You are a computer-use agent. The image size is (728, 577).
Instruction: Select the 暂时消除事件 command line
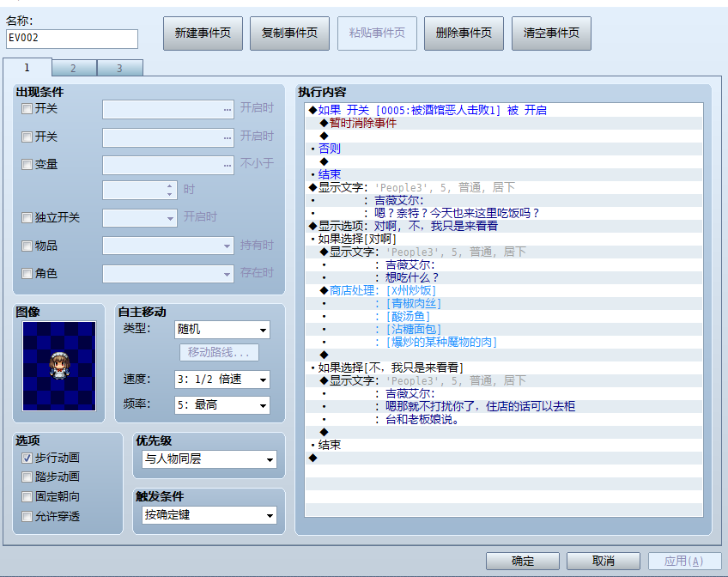(504, 123)
